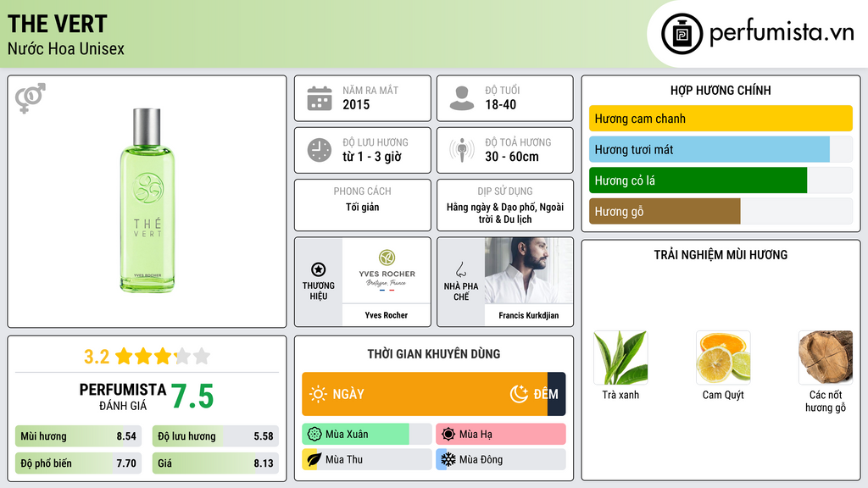This screenshot has height=488, width=868.
Task: Click the Cam Quýt note image
Action: (723, 358)
